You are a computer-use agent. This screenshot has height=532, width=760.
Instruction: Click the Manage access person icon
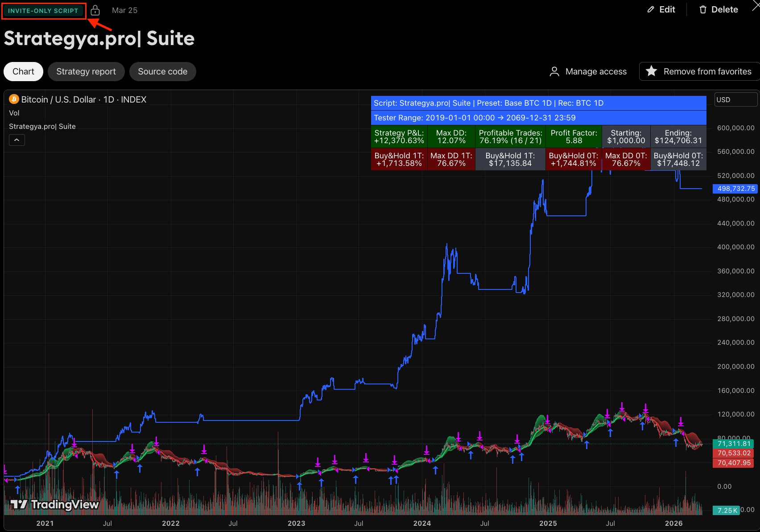(554, 71)
